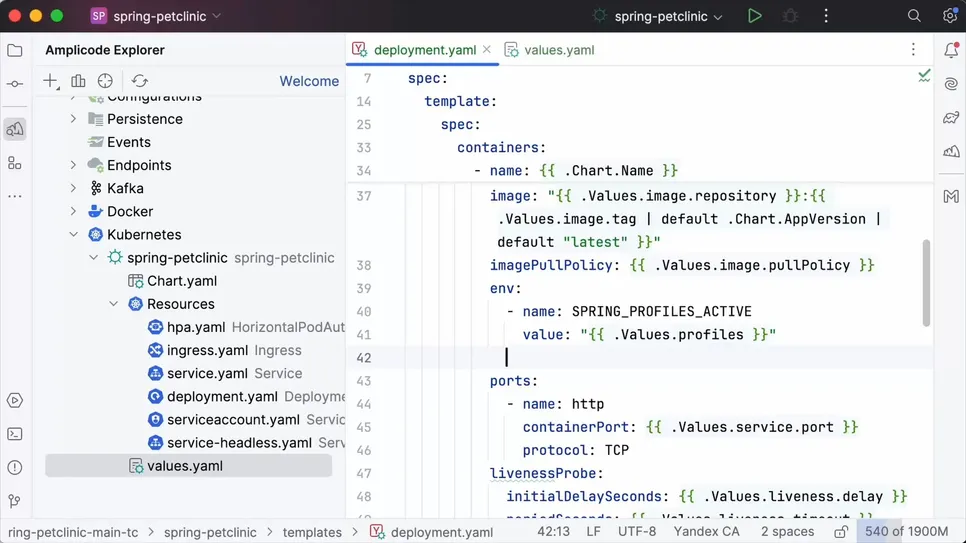Switch to the deployment.yaml tab
The image size is (966, 543).
pos(424,50)
